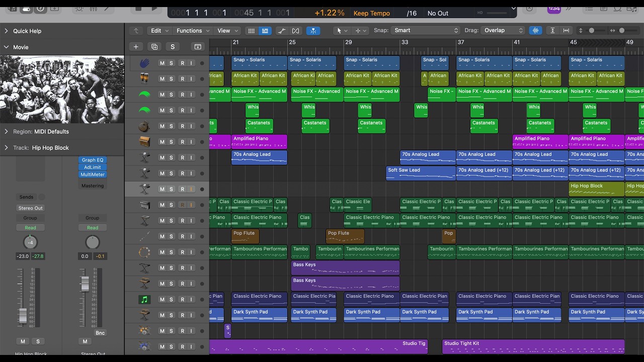This screenshot has width=644, height=362.
Task: Expand the Region: MIDI Defaults inspector
Action: pos(7,132)
